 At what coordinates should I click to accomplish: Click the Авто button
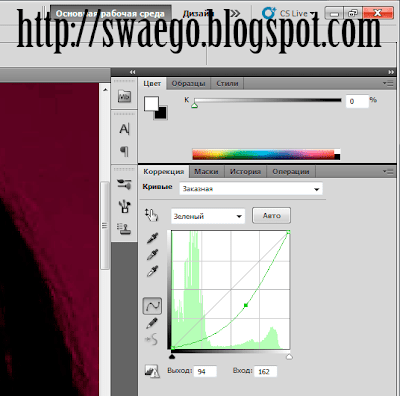271,216
